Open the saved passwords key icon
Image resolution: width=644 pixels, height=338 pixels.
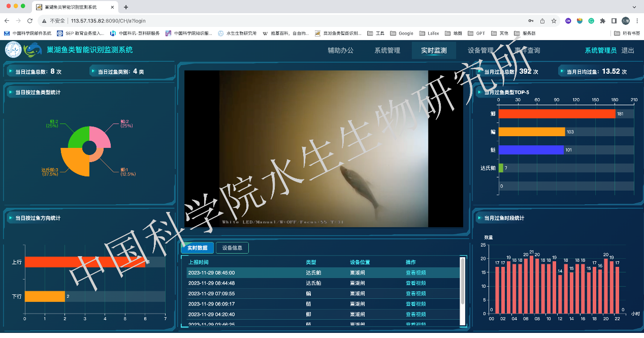[x=531, y=21]
